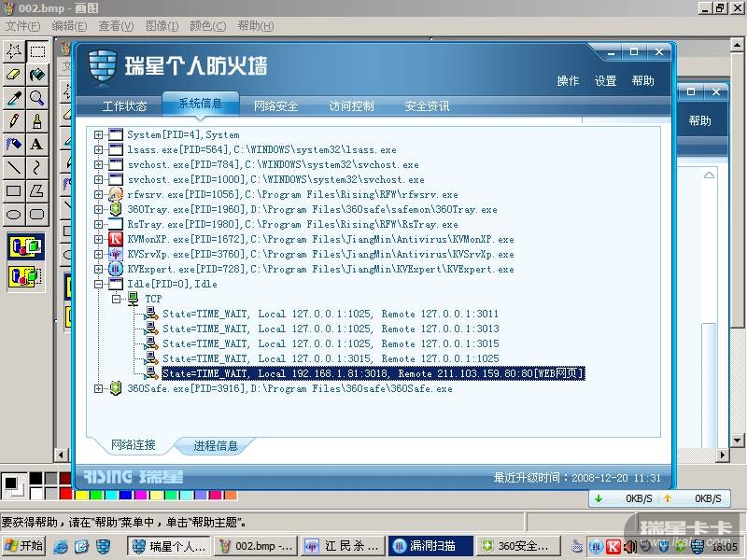Pick the bright red palette swatch
Image resolution: width=747 pixels, height=560 pixels.
point(66,494)
